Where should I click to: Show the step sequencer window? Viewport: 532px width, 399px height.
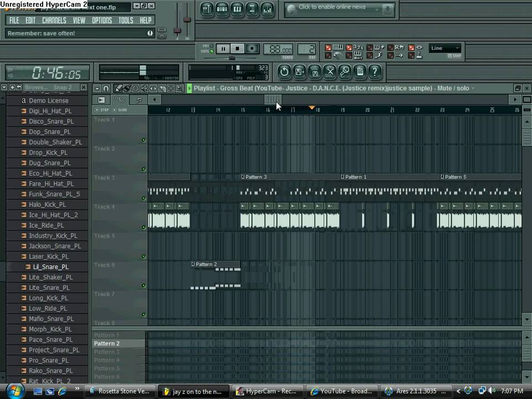pyautogui.click(x=222, y=9)
